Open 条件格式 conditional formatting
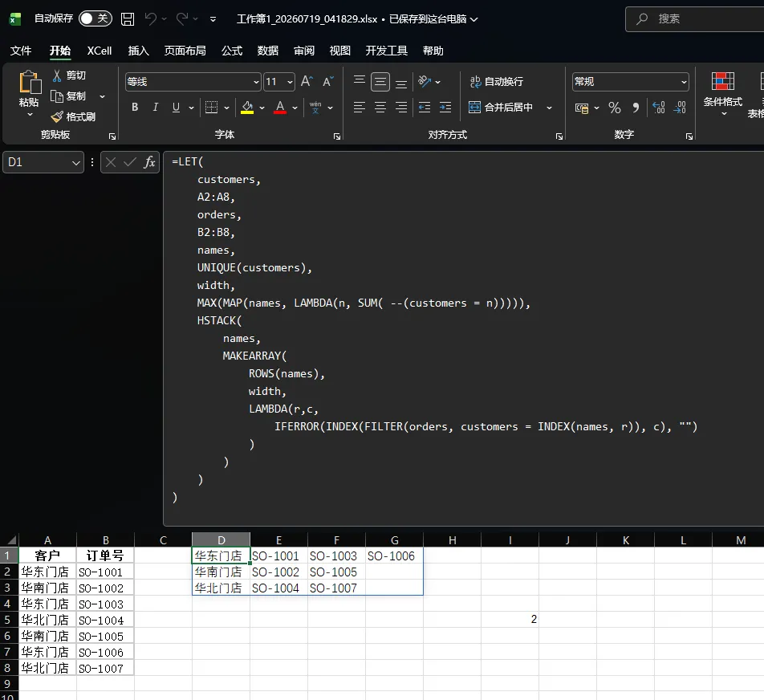 (x=722, y=94)
